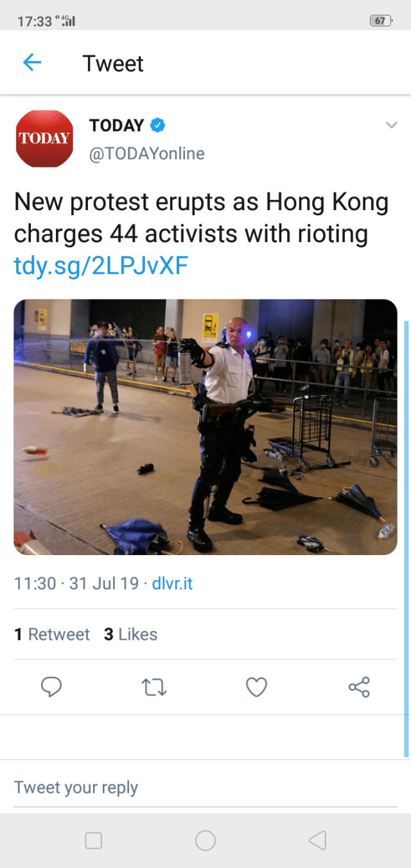The image size is (411, 868).
Task: Expand tweet options chevron menu
Action: coord(391,125)
